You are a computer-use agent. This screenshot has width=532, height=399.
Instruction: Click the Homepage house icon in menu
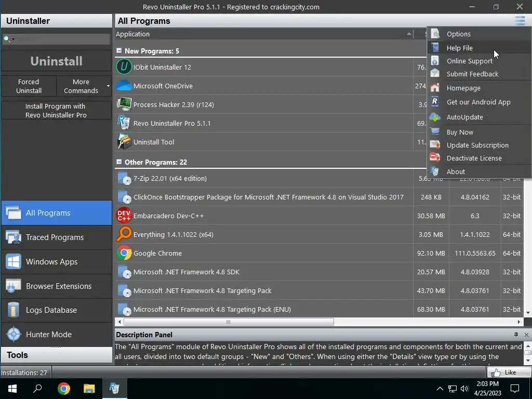click(x=435, y=87)
